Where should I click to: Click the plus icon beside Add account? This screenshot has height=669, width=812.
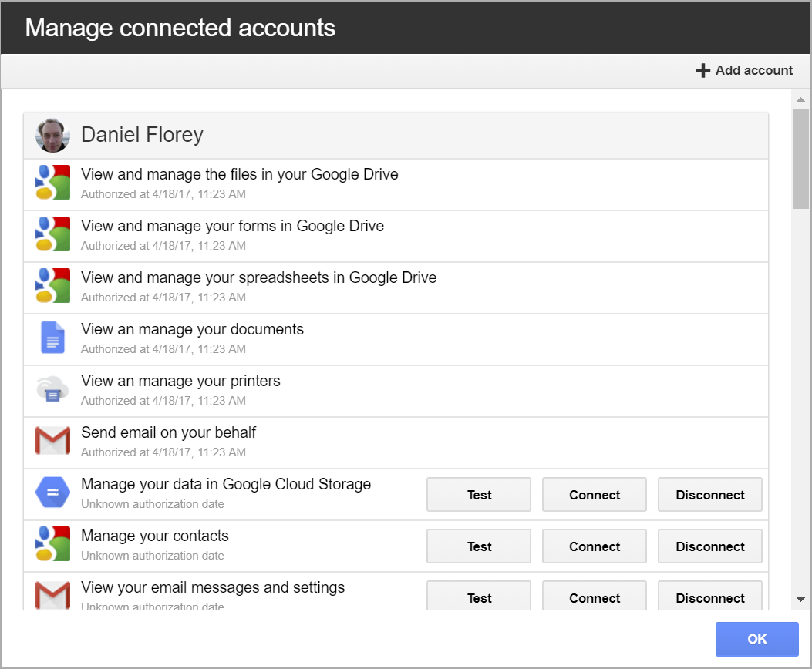pos(702,70)
